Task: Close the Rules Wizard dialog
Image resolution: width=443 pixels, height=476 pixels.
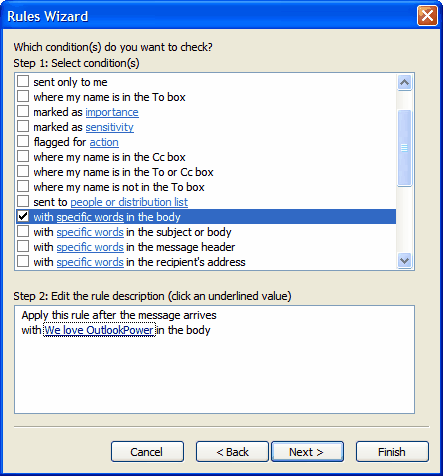Action: tap(427, 15)
